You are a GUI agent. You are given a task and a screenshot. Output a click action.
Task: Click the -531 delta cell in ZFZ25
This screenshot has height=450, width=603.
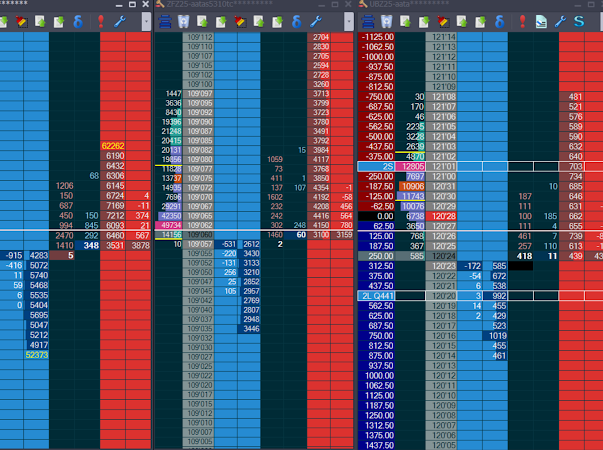point(226,244)
